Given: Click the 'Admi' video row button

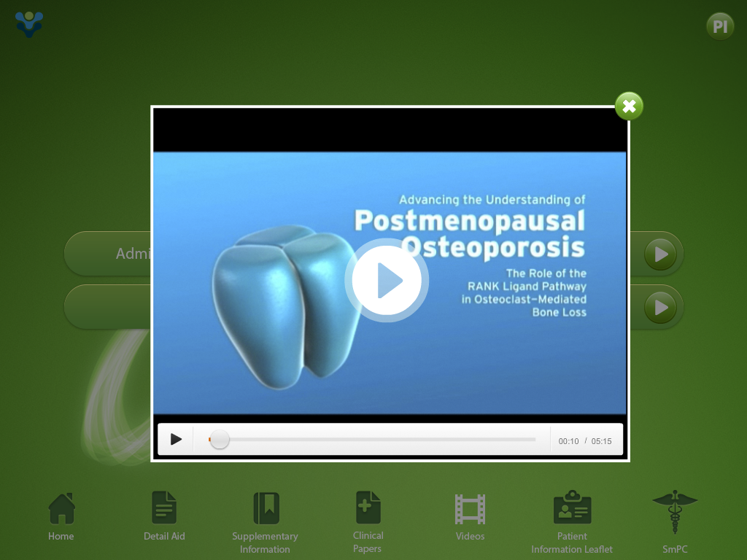Looking at the screenshot, I should click(108, 253).
